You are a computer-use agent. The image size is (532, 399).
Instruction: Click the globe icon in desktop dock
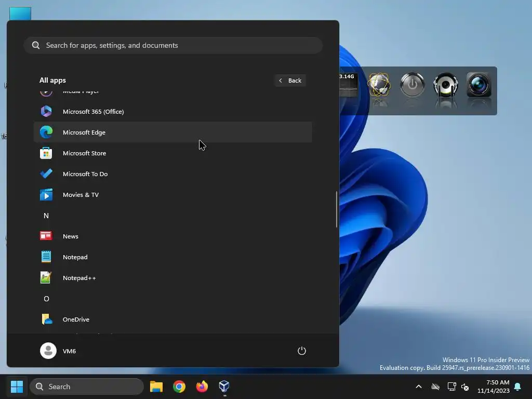(379, 85)
